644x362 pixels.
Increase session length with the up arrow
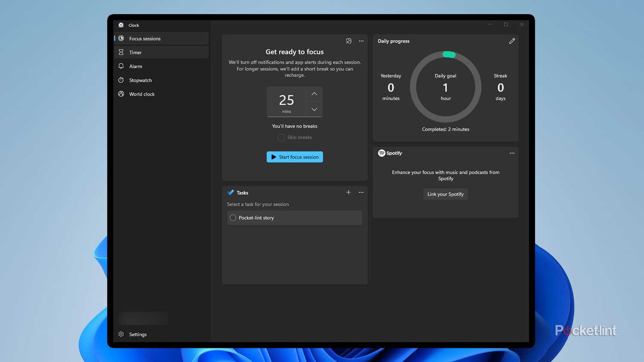click(x=314, y=94)
